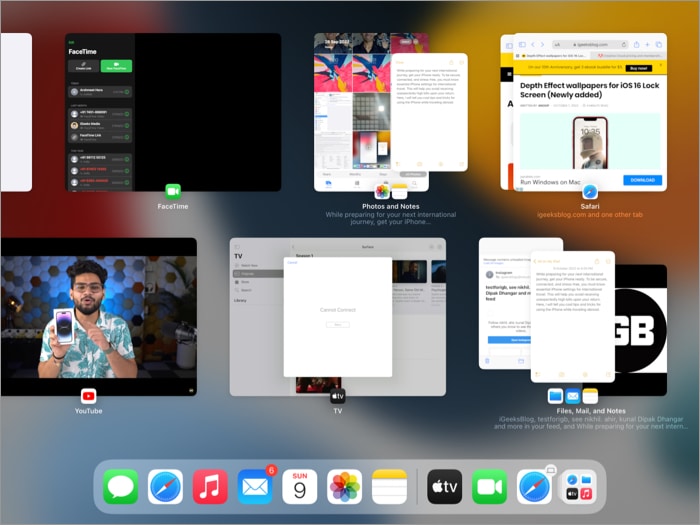
Task: Close the yellow anniversary banner in Safari card
Action: (661, 66)
